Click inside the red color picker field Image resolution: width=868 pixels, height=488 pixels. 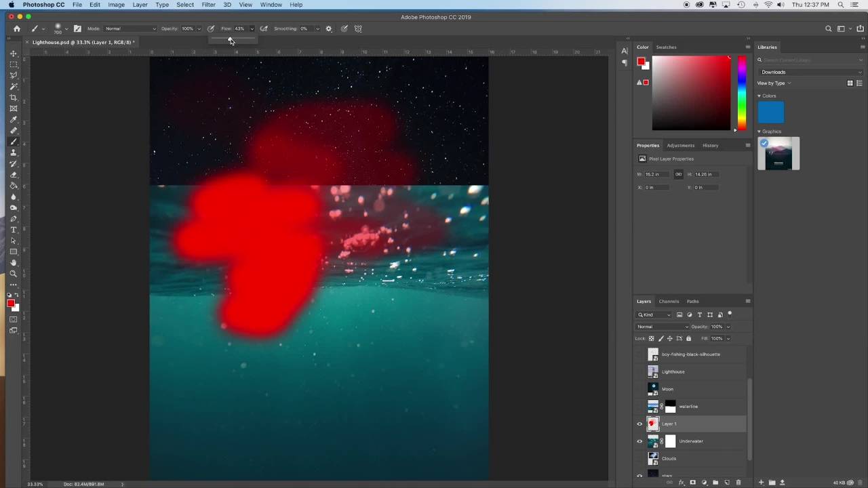[691, 92]
